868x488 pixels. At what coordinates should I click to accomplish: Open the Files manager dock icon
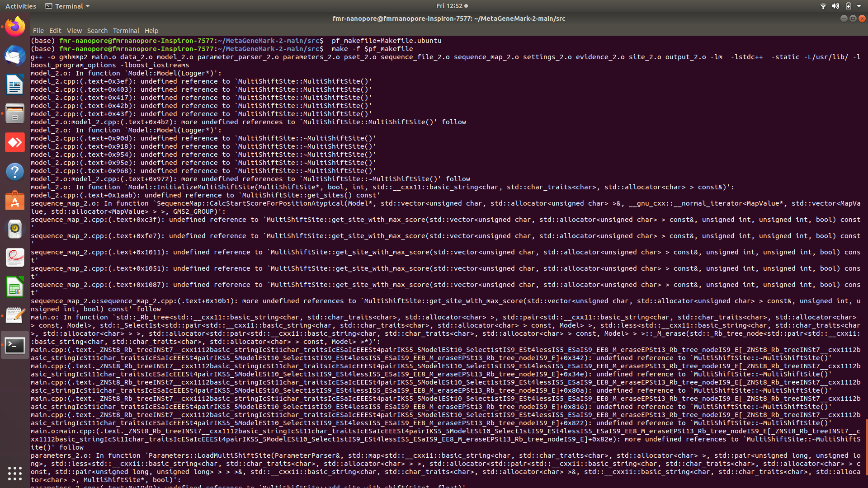pyautogui.click(x=15, y=113)
